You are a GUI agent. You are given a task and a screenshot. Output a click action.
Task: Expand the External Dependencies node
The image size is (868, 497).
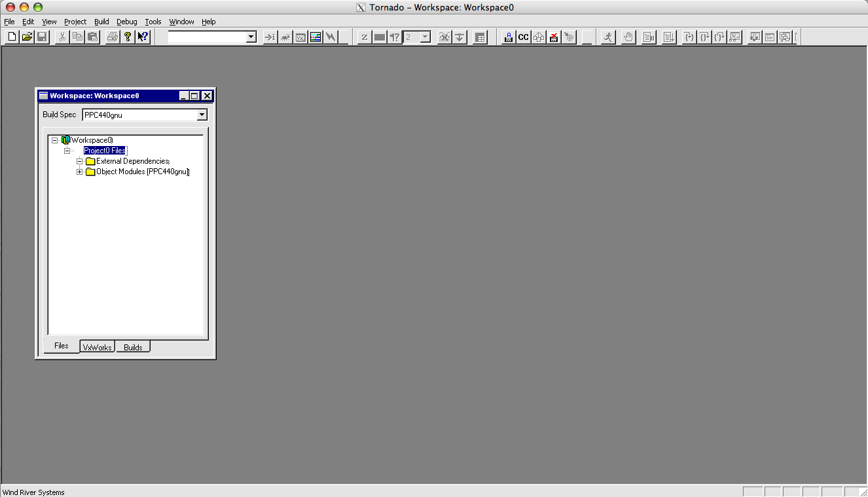tap(79, 161)
